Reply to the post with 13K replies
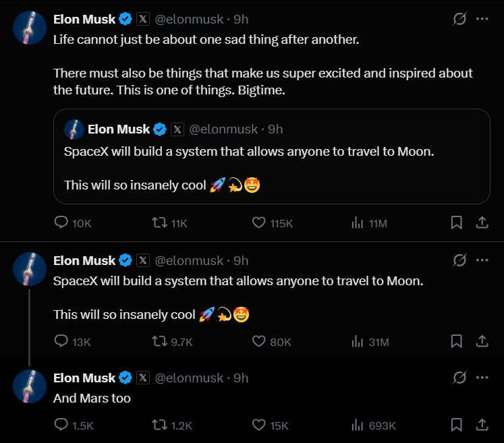This screenshot has height=443, width=504. coord(61,342)
